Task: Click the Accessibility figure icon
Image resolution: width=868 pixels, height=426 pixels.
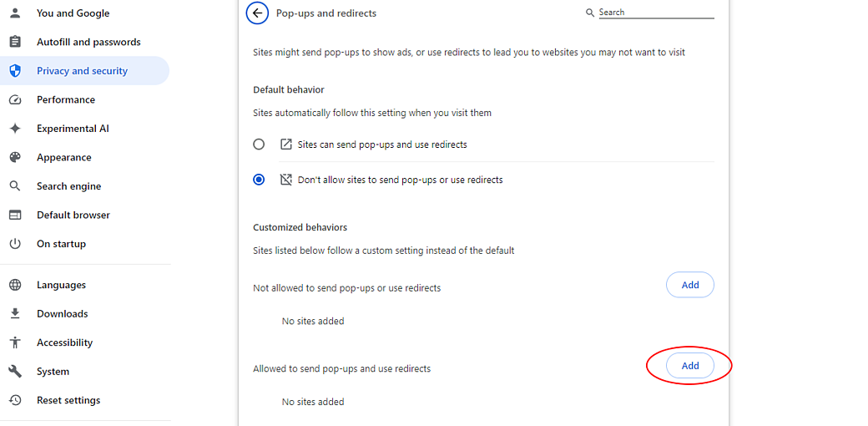Action: pos(15,342)
